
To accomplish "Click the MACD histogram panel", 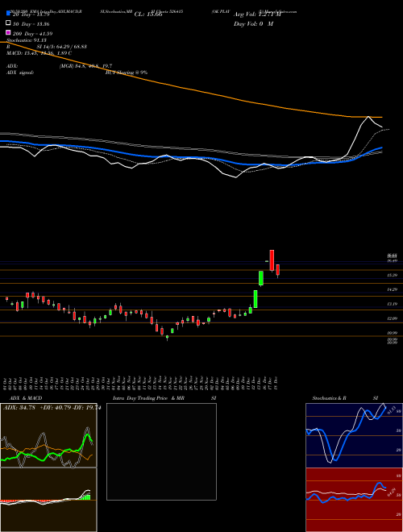I will (x=48, y=500).
